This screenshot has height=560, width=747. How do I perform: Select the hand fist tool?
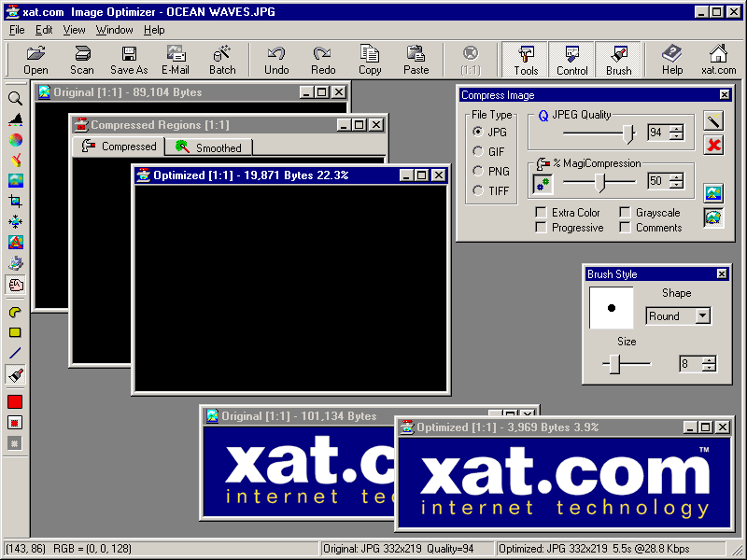tap(15, 285)
